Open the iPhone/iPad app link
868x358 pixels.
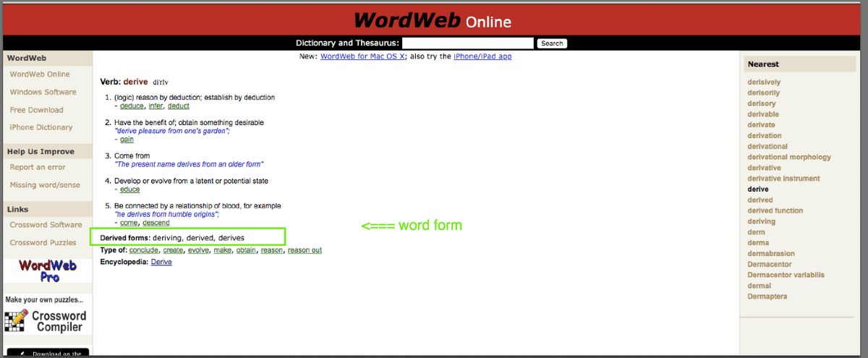pos(482,56)
